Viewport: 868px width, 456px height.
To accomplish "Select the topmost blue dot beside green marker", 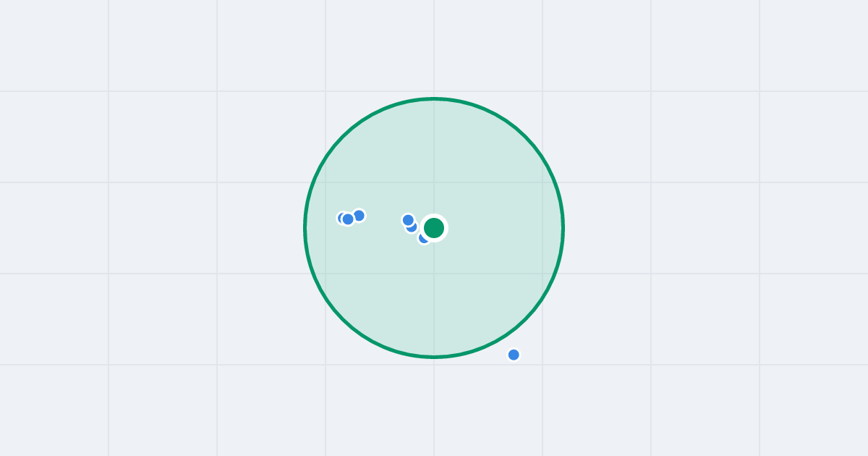I will (408, 220).
